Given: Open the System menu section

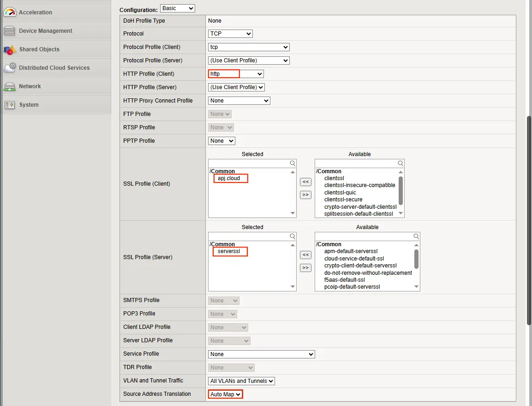Looking at the screenshot, I should (x=29, y=105).
